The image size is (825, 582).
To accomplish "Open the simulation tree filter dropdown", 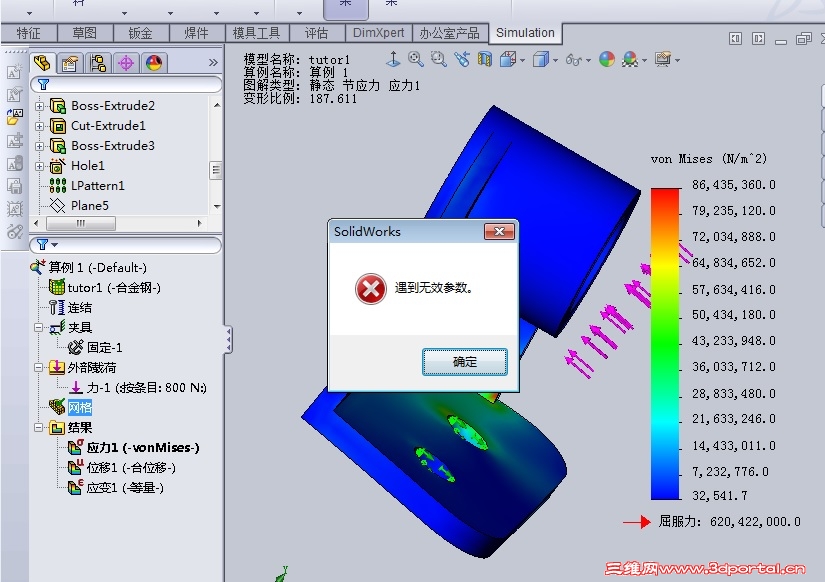I will (55, 245).
